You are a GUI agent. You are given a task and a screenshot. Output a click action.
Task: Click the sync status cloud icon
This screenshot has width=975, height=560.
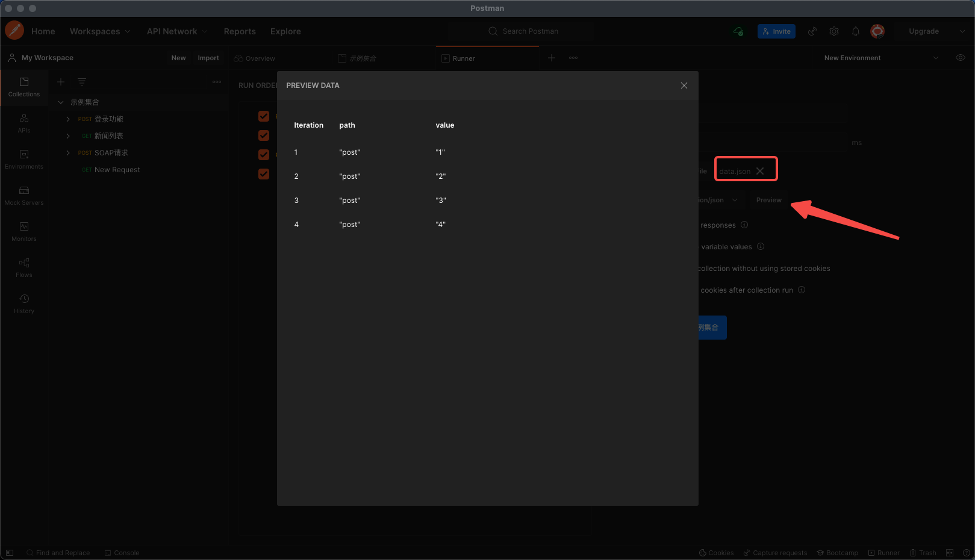tap(738, 31)
